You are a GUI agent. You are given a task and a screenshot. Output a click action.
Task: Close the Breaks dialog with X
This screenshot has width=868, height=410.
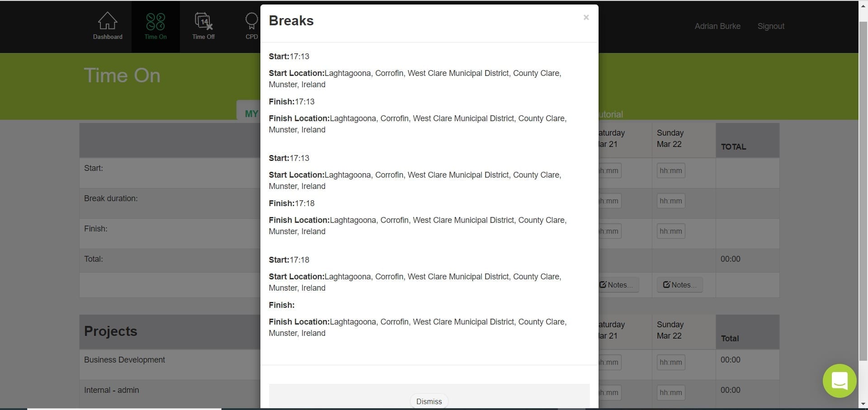(586, 18)
